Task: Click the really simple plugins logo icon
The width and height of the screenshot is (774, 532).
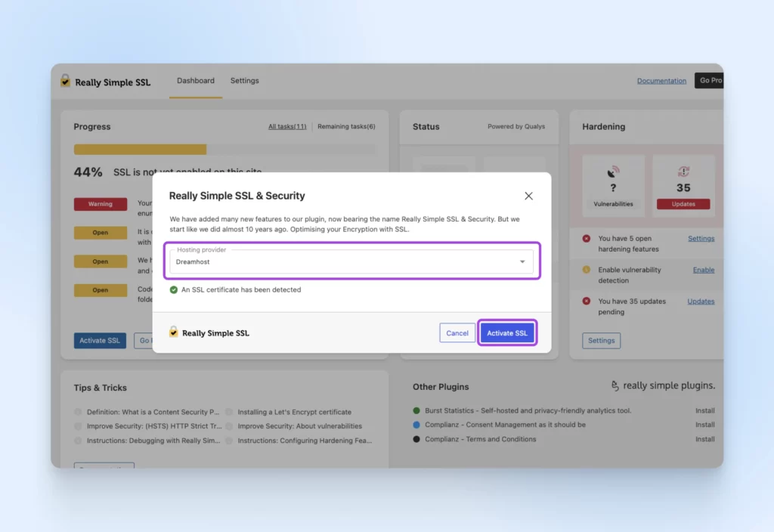Action: [615, 385]
